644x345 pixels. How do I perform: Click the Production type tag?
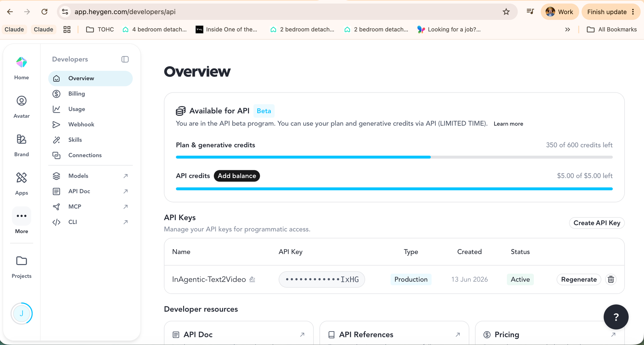coord(411,279)
